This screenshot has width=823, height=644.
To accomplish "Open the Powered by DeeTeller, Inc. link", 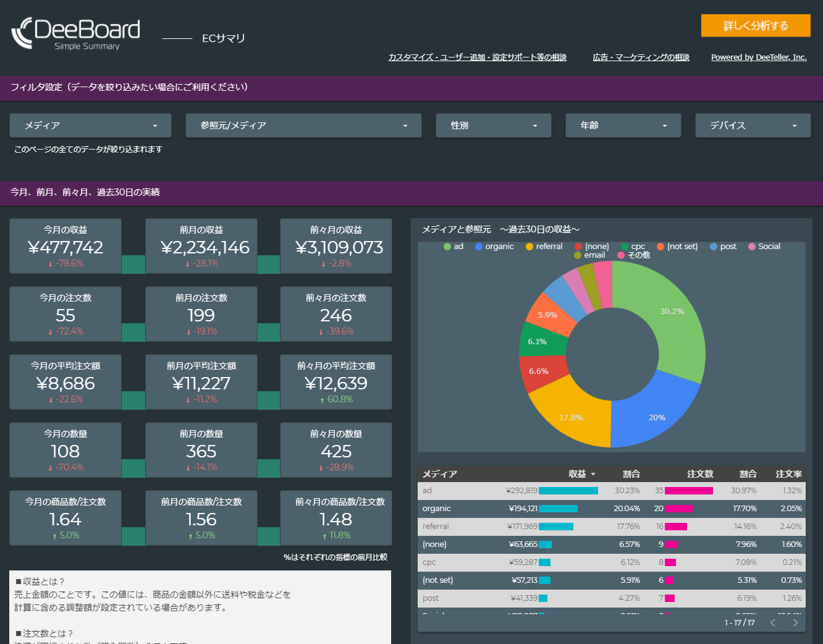I will point(759,57).
